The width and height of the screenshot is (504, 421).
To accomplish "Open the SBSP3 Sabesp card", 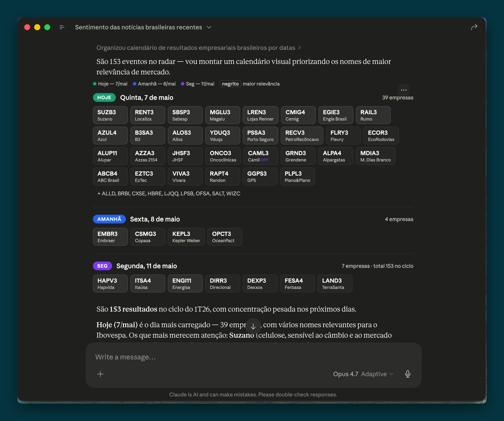I will click(x=185, y=115).
